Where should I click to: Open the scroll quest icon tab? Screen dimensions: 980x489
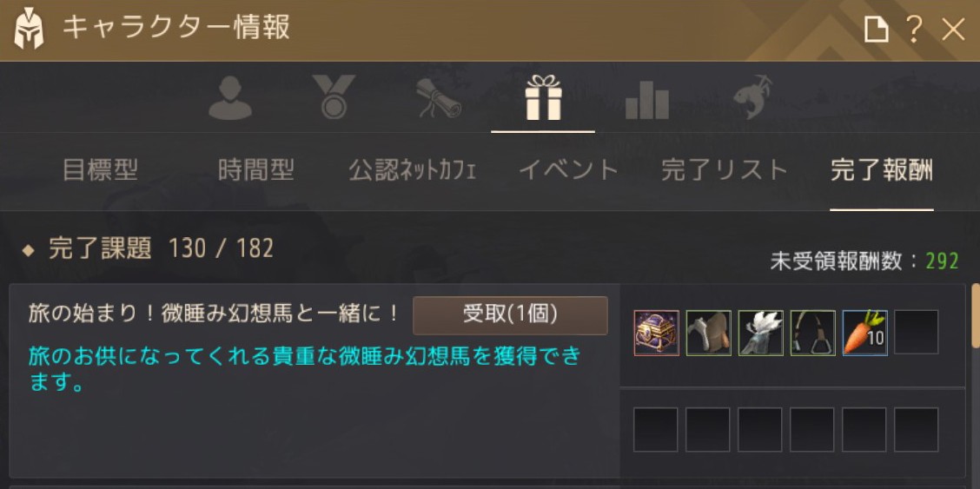pos(439,98)
